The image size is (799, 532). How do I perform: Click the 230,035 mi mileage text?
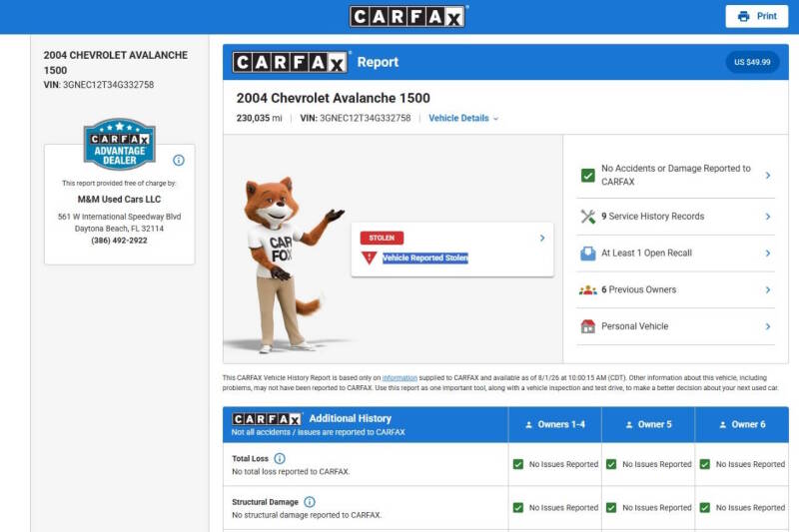point(259,118)
